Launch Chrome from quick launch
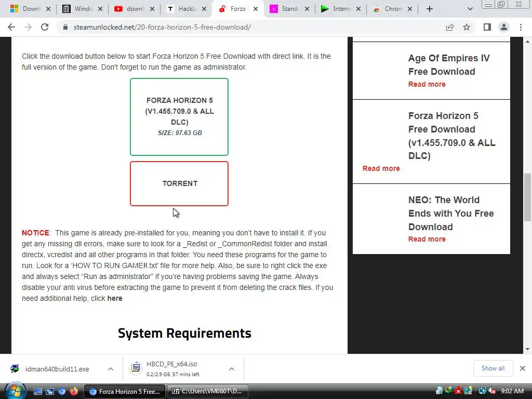This screenshot has width=532, height=399. (x=61, y=391)
